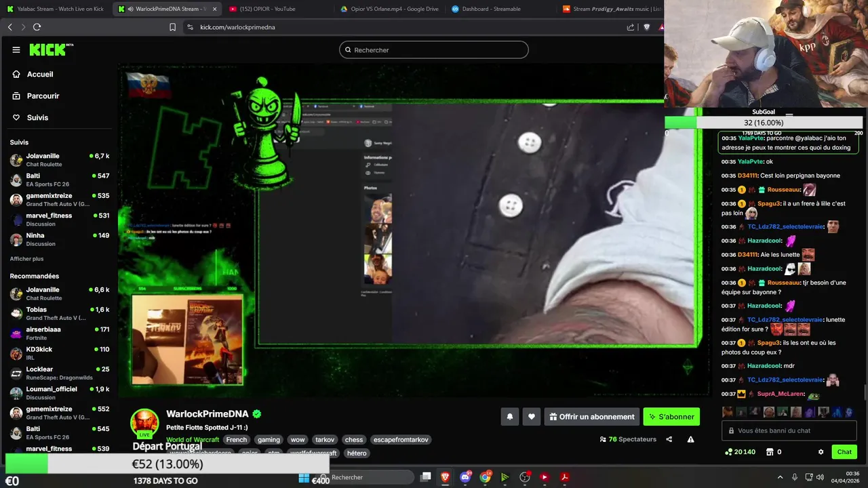
Task: Select the French tag
Action: click(237, 440)
